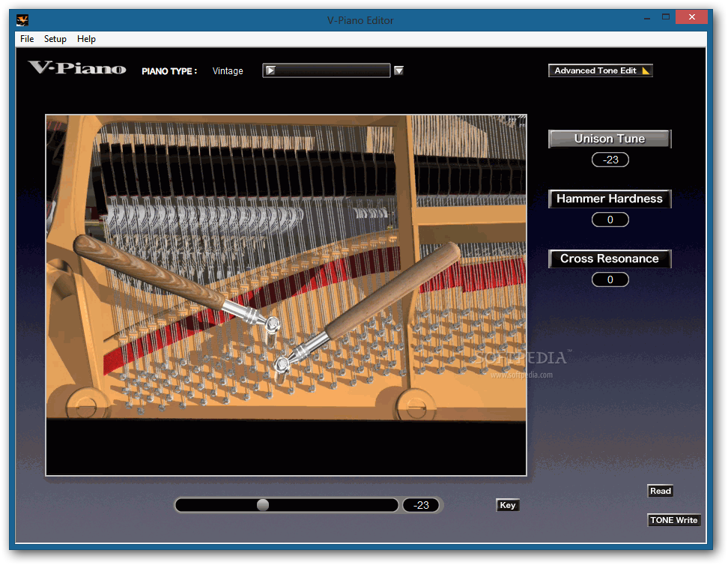
Task: Click the V-Piano Editor app icon in title bar
Action: 22,20
